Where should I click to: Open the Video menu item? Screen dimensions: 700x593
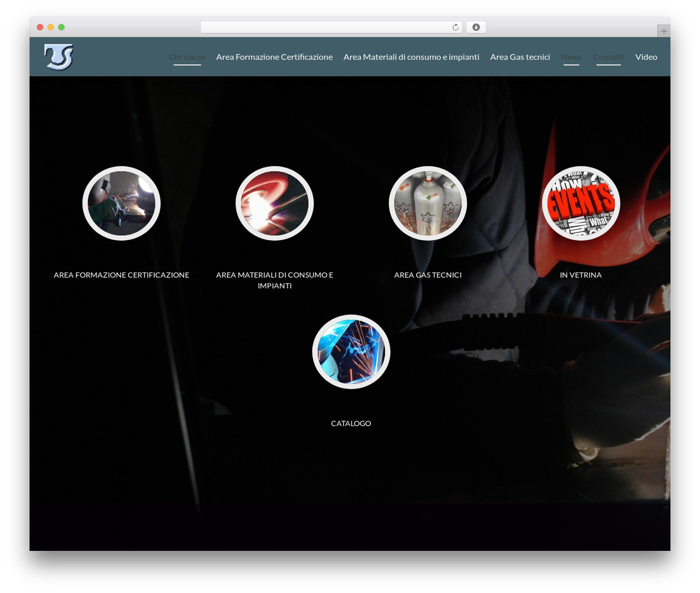(x=646, y=57)
